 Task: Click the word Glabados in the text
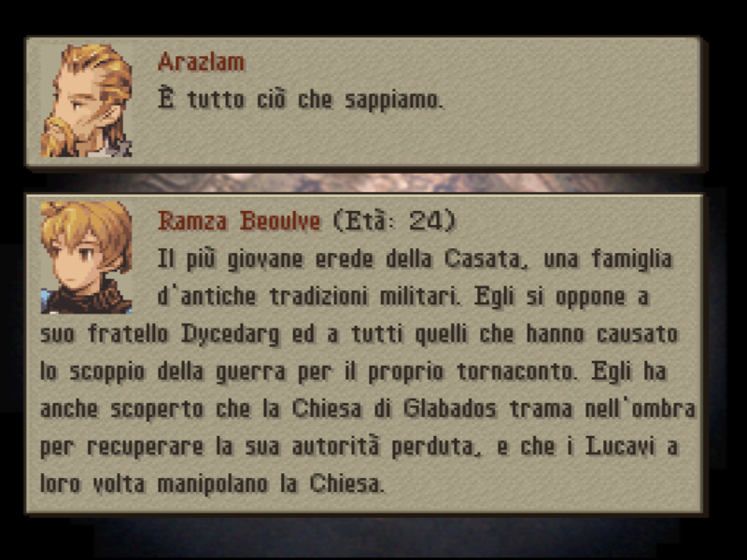[x=450, y=409]
